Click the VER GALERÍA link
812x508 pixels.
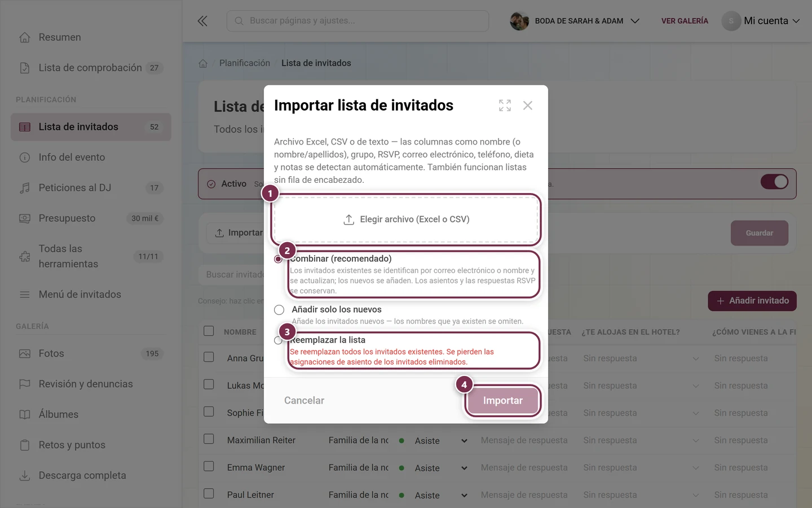tap(685, 21)
